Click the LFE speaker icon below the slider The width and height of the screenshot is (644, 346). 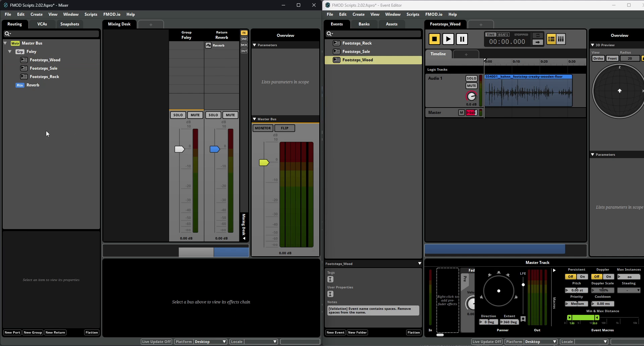(523, 319)
